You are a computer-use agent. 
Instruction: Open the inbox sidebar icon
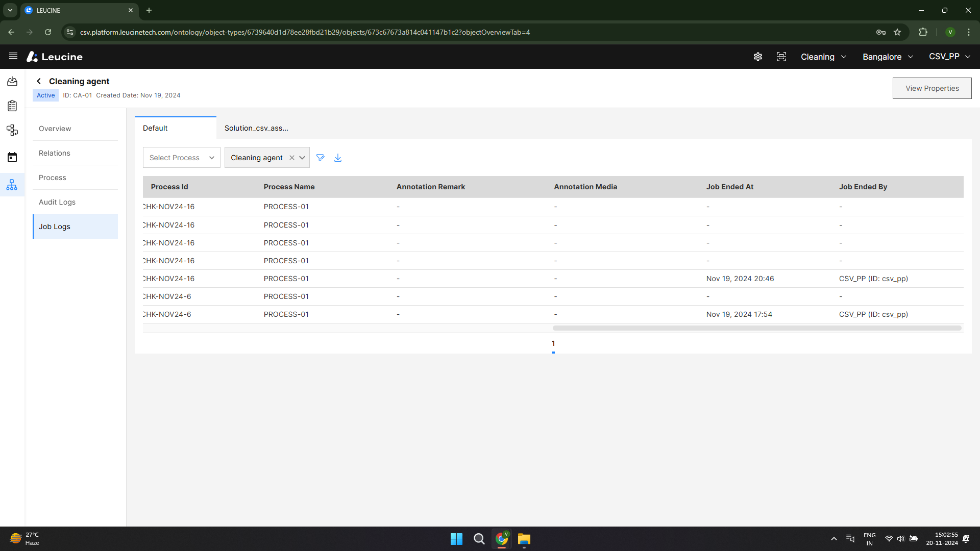12,82
